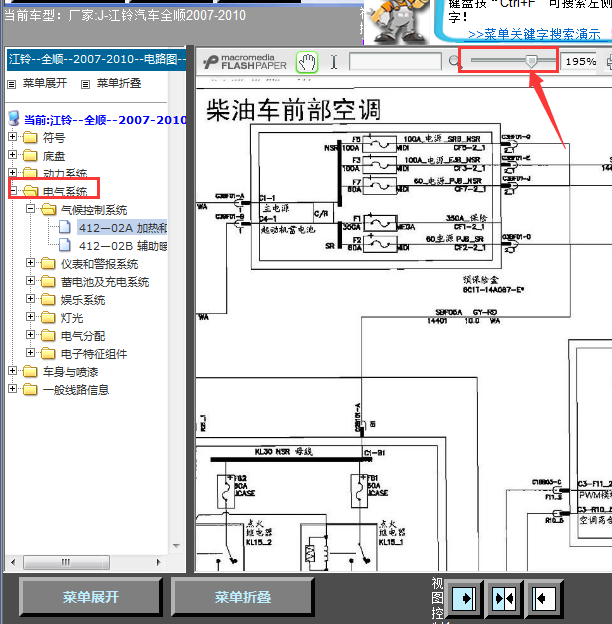
Task: Click the view control right-arrow button
Action: 464,598
